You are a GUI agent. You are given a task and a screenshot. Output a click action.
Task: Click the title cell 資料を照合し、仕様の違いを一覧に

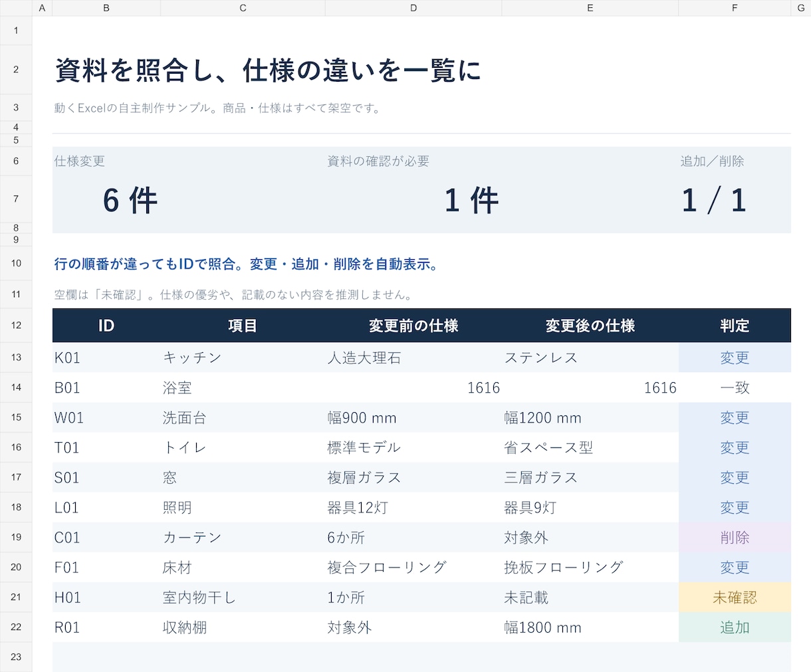(267, 70)
